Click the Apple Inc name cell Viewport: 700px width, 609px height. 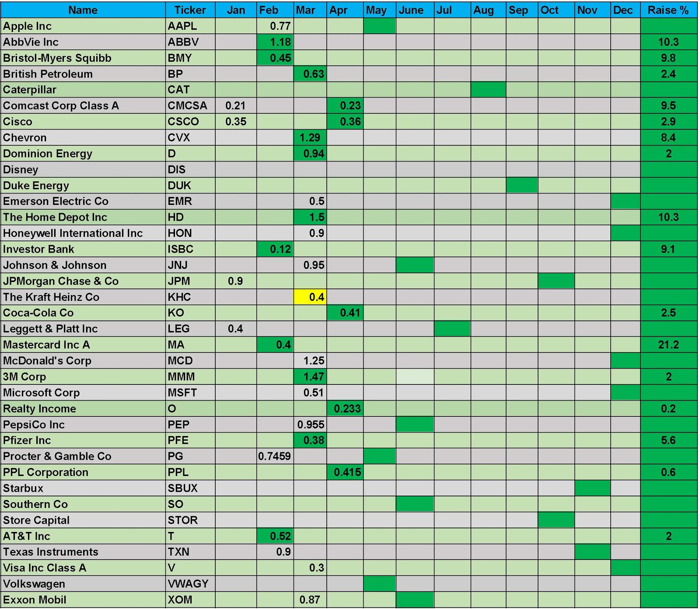(83, 26)
